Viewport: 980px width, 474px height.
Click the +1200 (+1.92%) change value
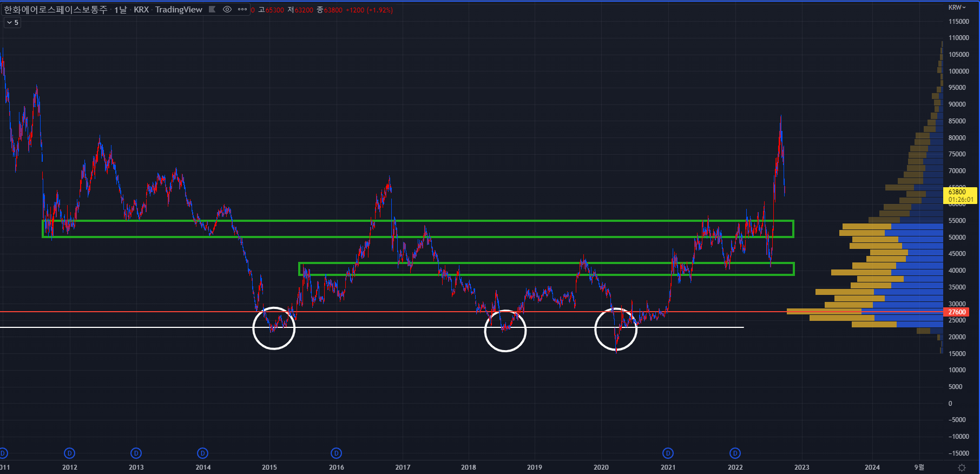[x=370, y=10]
